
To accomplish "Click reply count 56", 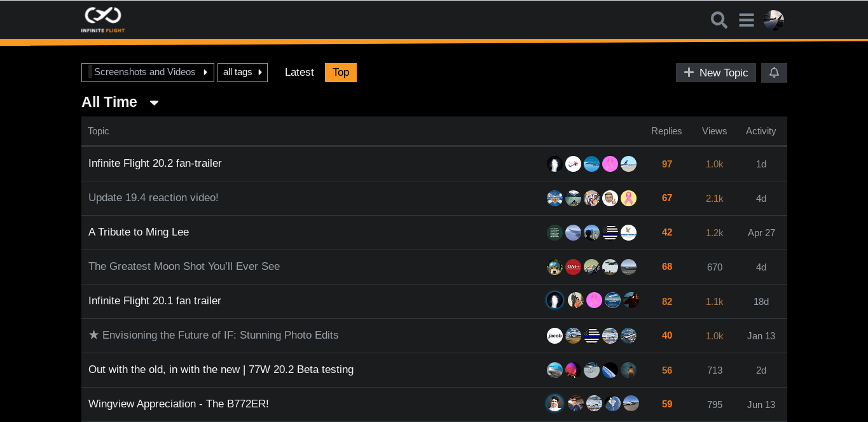I will pyautogui.click(x=667, y=370).
